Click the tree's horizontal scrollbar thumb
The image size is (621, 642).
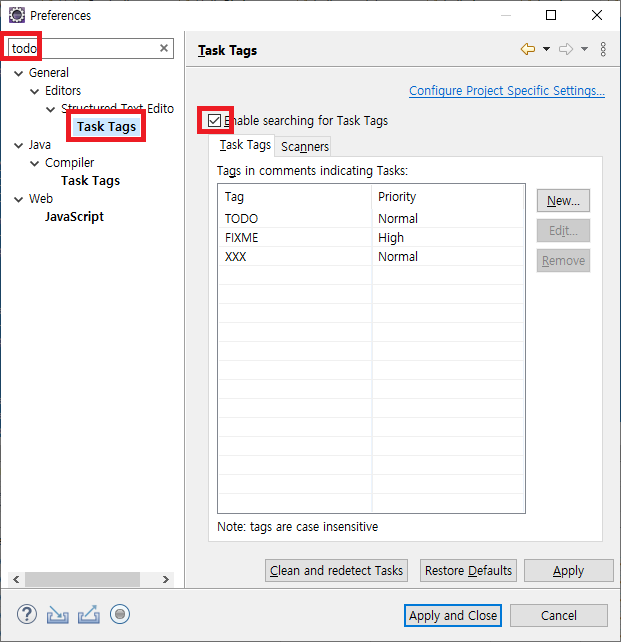pyautogui.click(x=82, y=579)
